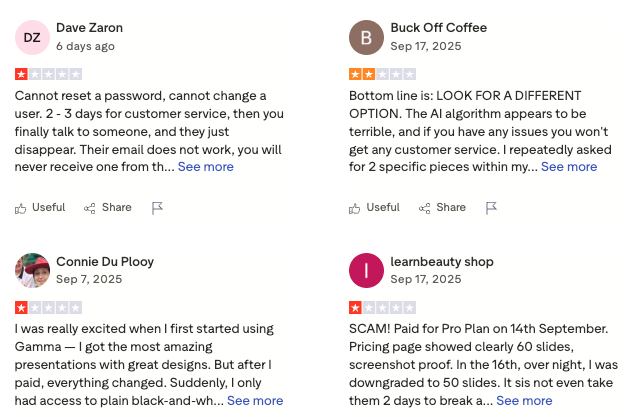Open Connie Du Plooy's profile photo

point(32,270)
